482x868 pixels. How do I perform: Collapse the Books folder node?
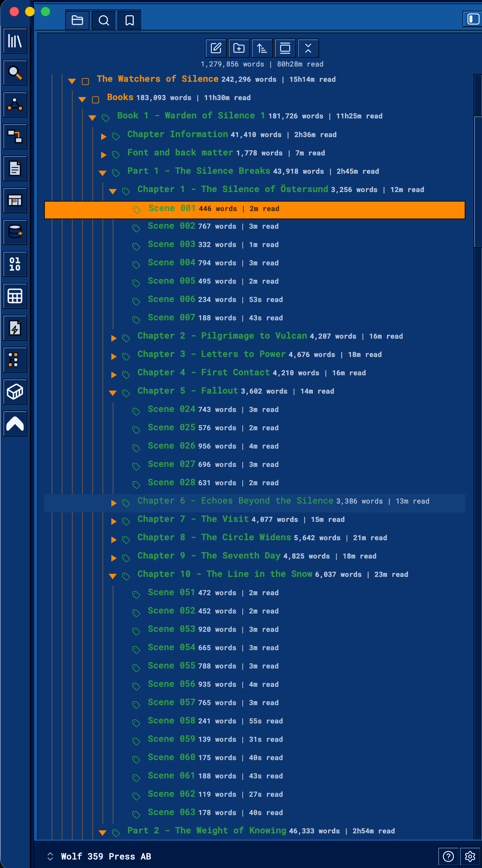tap(82, 99)
